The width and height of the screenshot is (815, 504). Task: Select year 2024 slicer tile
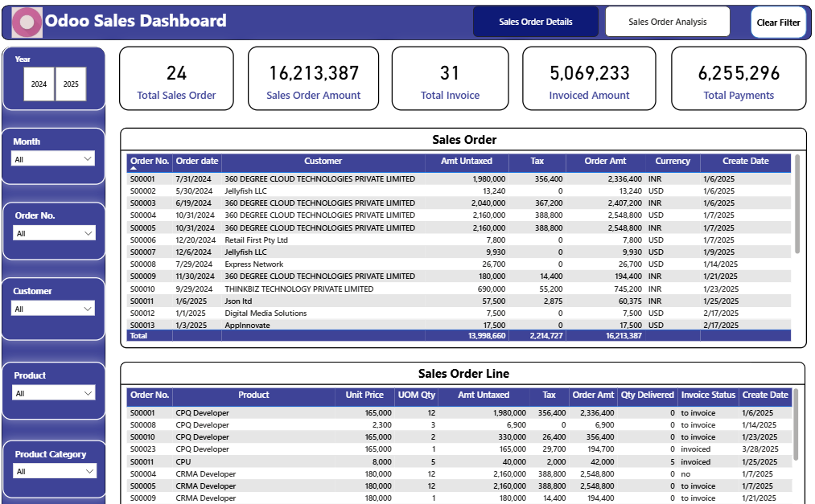click(x=39, y=84)
